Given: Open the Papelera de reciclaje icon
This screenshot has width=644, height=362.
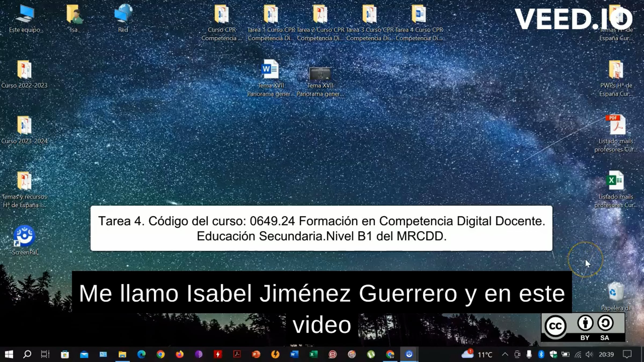Looking at the screenshot, I should (616, 292).
